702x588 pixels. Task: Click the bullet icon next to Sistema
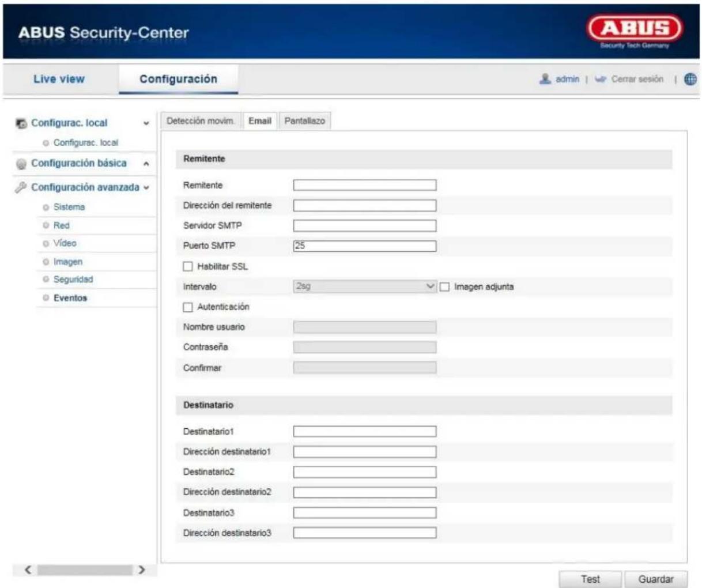tap(46, 207)
